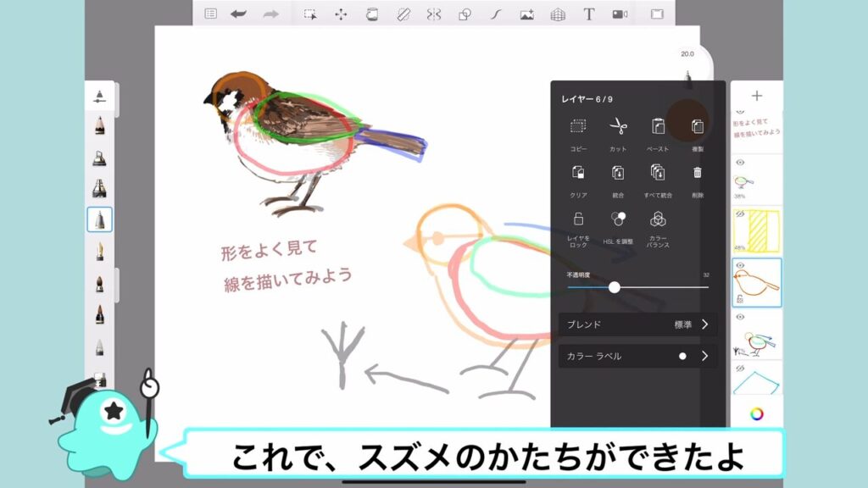Select the Text tool
This screenshot has width=868, height=488.
coord(588,14)
